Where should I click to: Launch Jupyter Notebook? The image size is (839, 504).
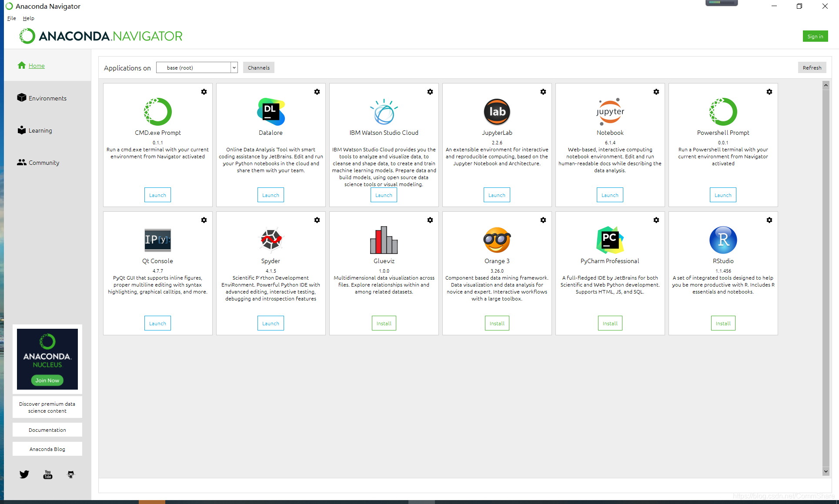tap(610, 195)
